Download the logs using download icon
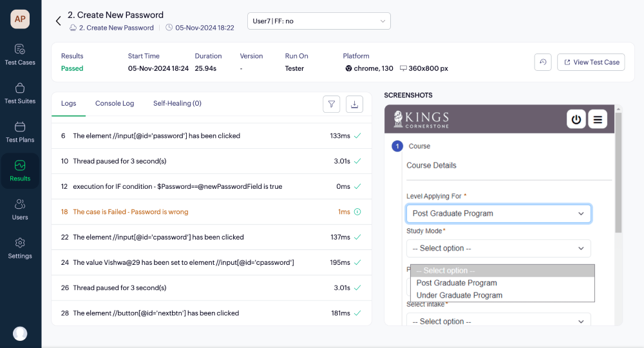This screenshot has width=644, height=348. coord(354,104)
